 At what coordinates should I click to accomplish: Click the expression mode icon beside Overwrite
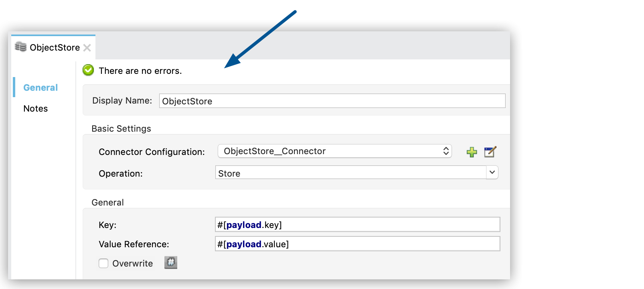(x=171, y=263)
